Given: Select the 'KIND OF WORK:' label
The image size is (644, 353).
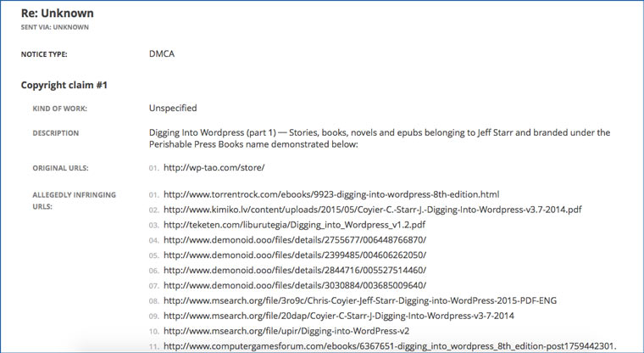Looking at the screenshot, I should (60, 109).
